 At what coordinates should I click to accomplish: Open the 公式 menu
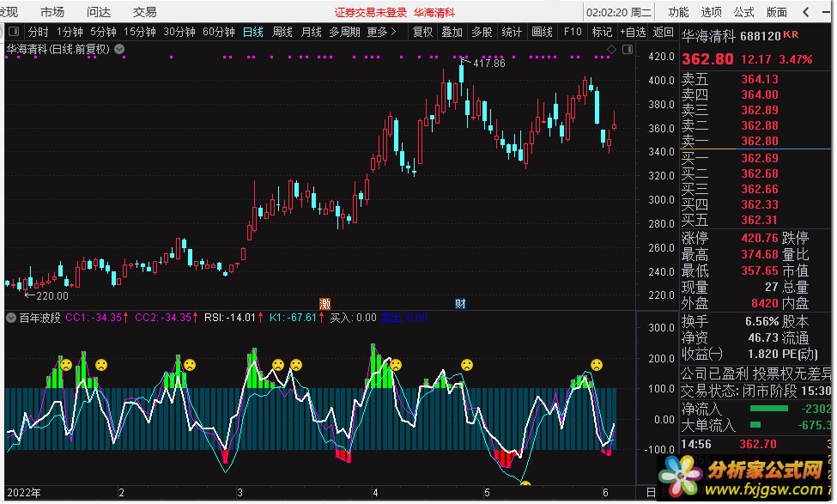[x=743, y=12]
